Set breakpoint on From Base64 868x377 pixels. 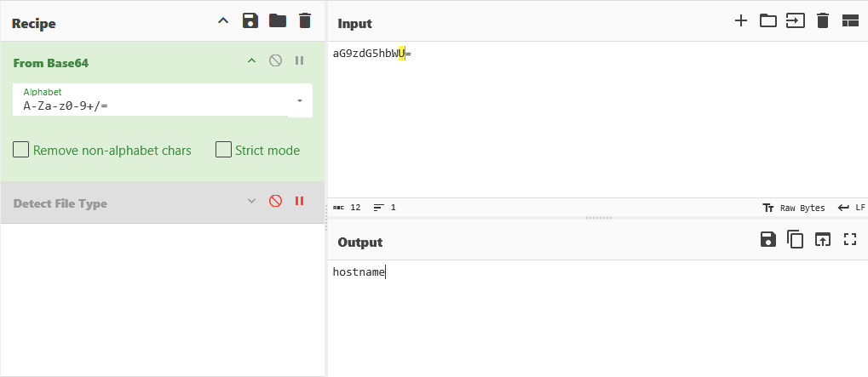coord(299,60)
